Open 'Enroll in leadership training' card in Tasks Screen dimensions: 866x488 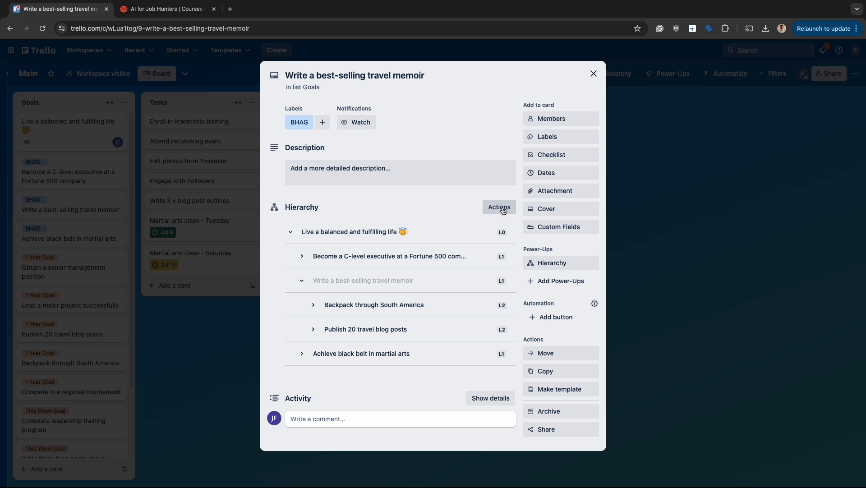(x=200, y=121)
